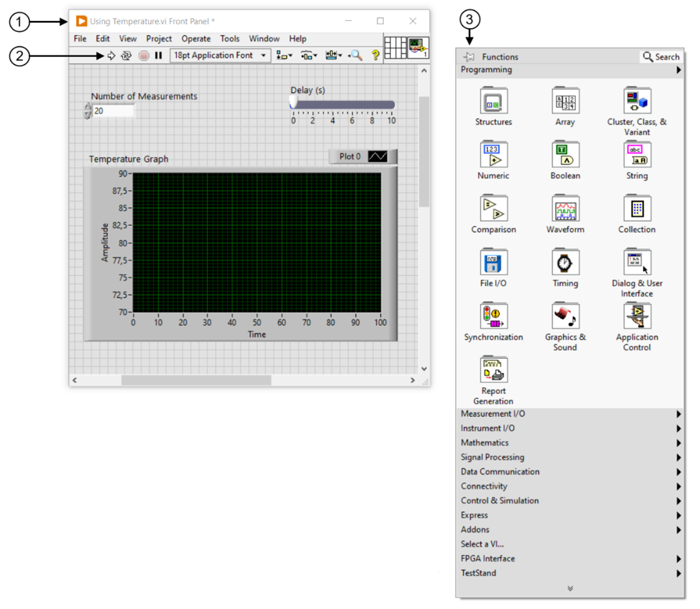Image resolution: width=700 pixels, height=609 pixels.
Task: Click the Context Help question mark
Action: point(375,56)
